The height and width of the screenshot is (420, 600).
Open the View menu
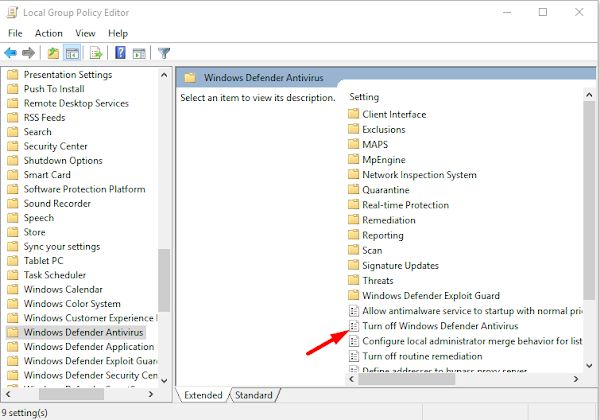click(85, 33)
